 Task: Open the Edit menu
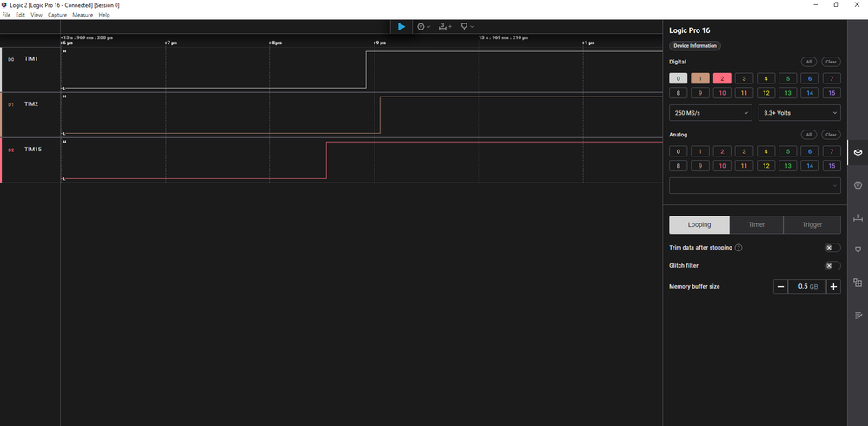21,15
